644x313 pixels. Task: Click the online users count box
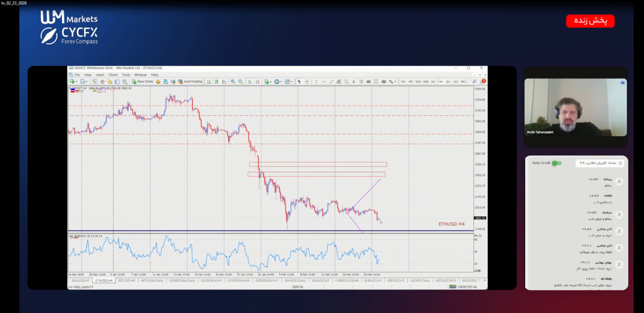tap(600, 163)
